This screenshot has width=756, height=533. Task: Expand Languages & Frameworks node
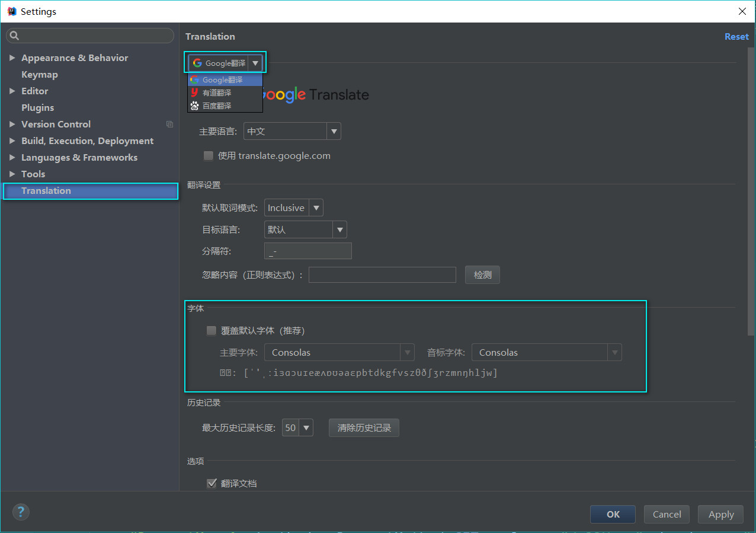(x=12, y=158)
